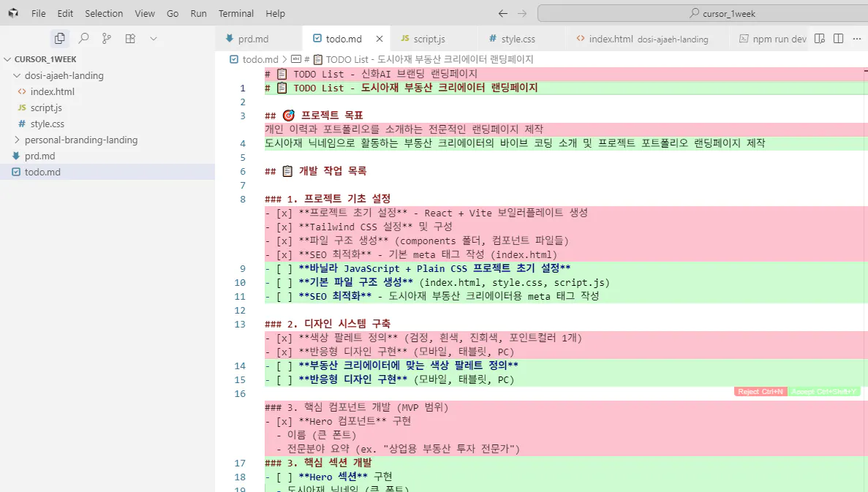The image size is (868, 492).
Task: Switch to the index.html dosi-ajaeh-landing tab
Action: (x=648, y=39)
